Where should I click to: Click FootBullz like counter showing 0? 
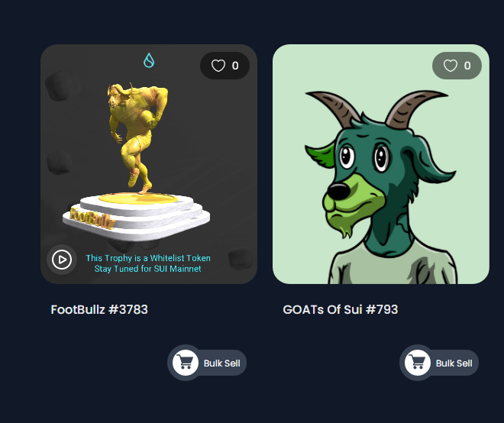coord(235,66)
